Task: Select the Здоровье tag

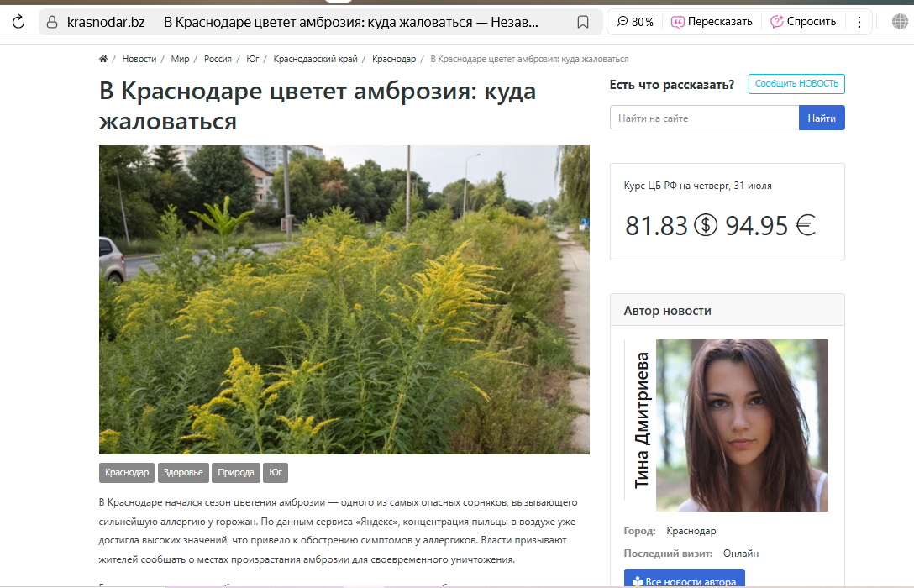Action: [x=183, y=472]
